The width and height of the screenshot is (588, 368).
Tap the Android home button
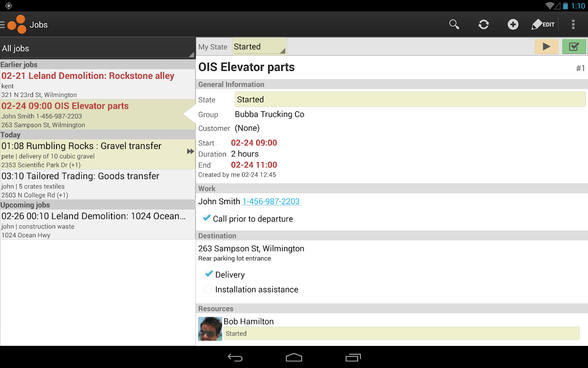tap(294, 357)
